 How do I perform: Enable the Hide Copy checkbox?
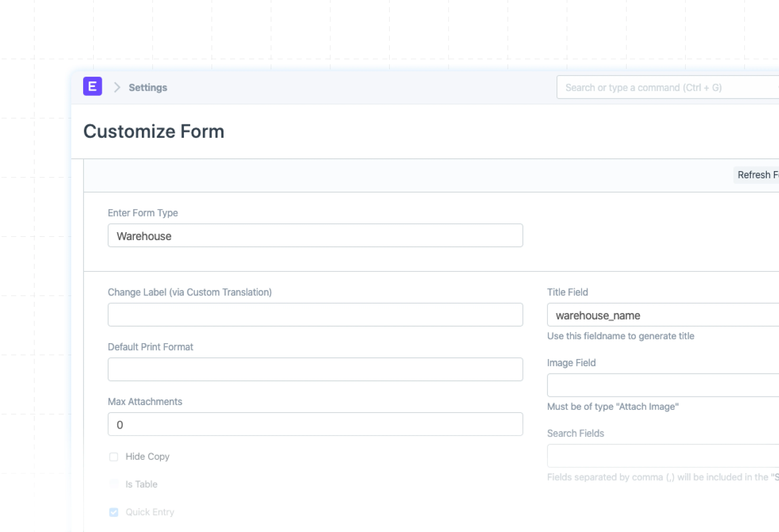(114, 457)
